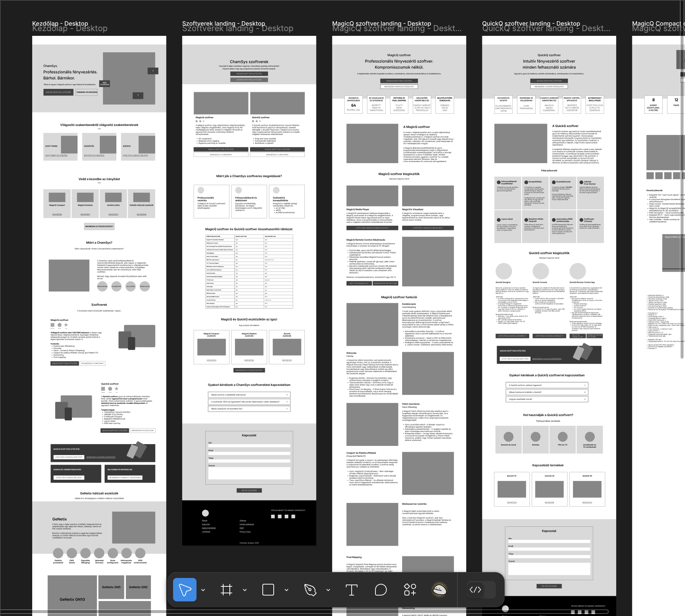
Task: Expand the Move tools dropdown arrow
Action: (x=203, y=590)
